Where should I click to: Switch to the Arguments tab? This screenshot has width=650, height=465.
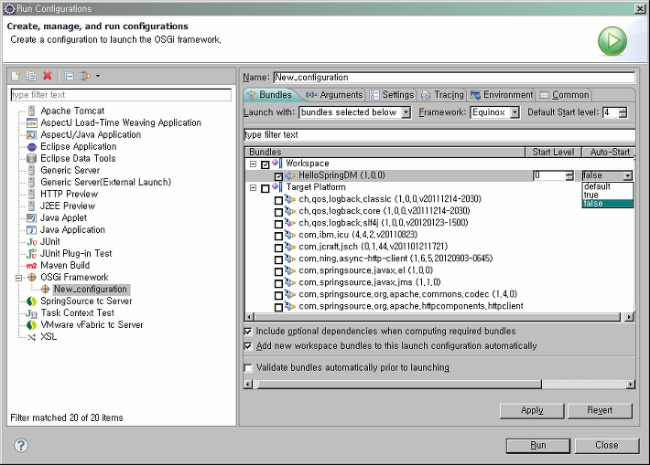tap(334, 95)
